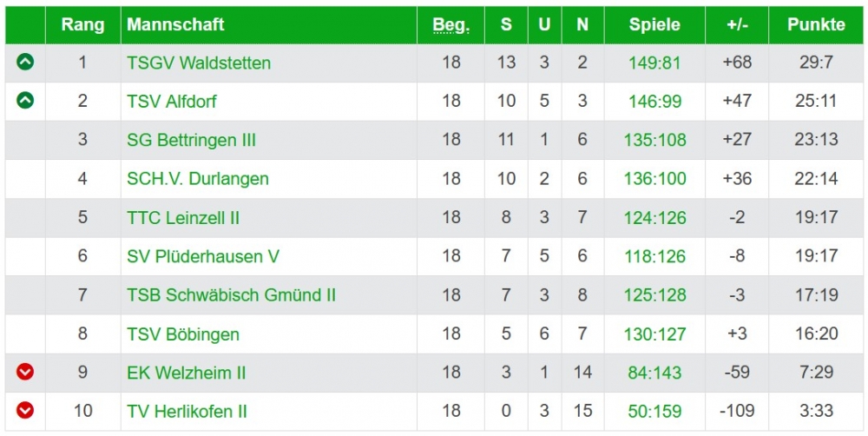
Task: Click the Punkte column header
Action: point(816,25)
